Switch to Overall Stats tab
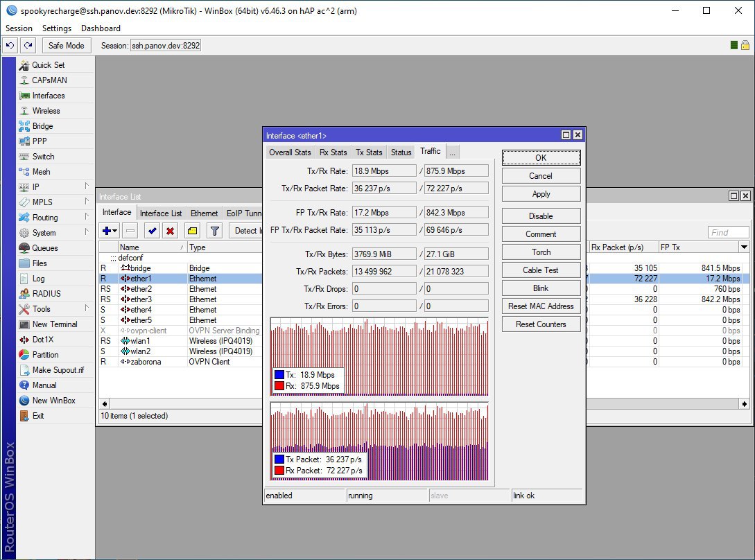The height and width of the screenshot is (560, 755). 290,152
